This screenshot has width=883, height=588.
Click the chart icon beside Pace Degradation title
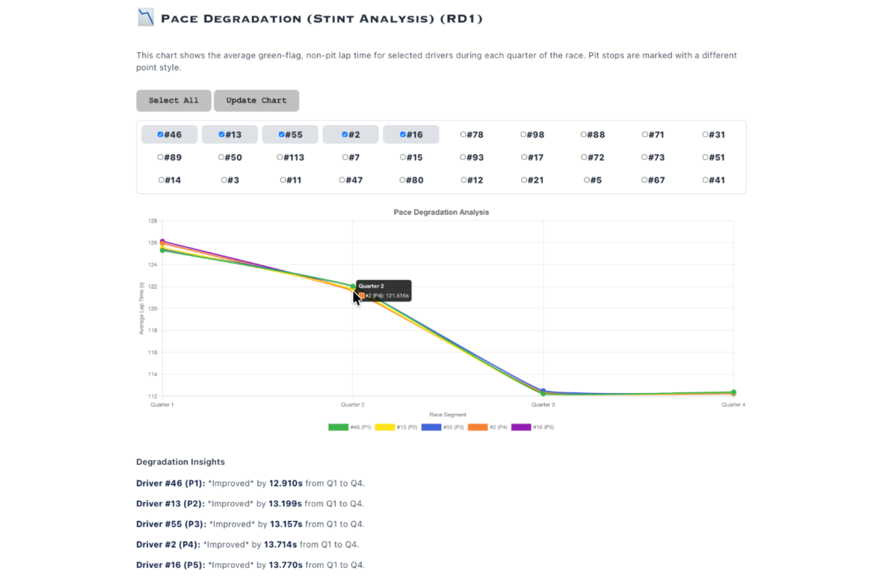pyautogui.click(x=146, y=17)
